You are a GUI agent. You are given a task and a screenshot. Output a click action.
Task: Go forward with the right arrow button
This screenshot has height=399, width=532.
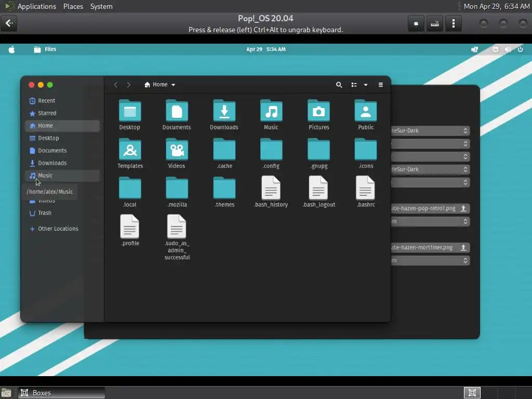tap(129, 85)
